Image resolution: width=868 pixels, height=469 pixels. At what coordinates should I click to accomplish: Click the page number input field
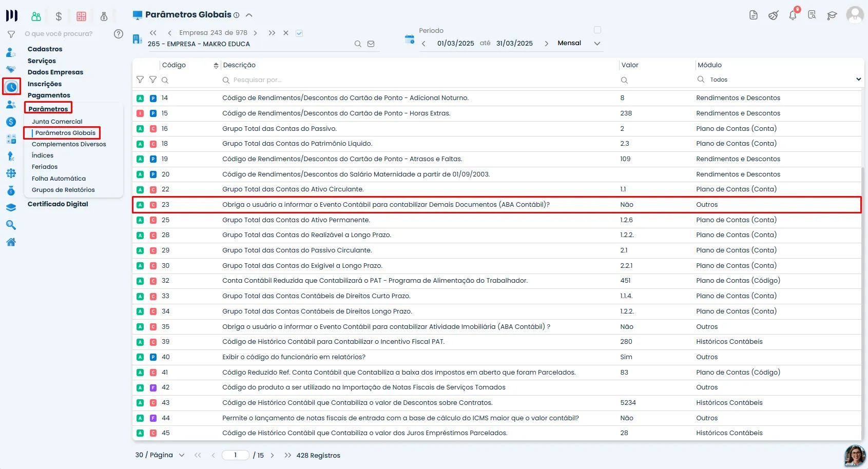click(236, 455)
